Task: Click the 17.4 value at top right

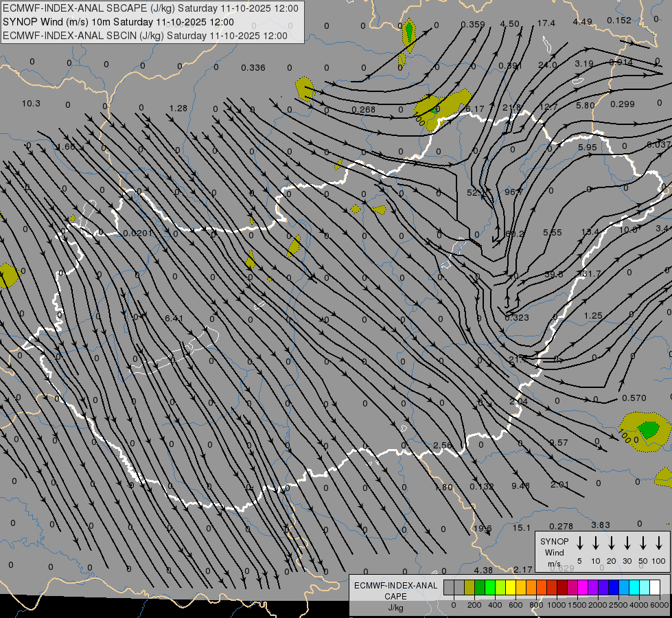Action: click(546, 23)
